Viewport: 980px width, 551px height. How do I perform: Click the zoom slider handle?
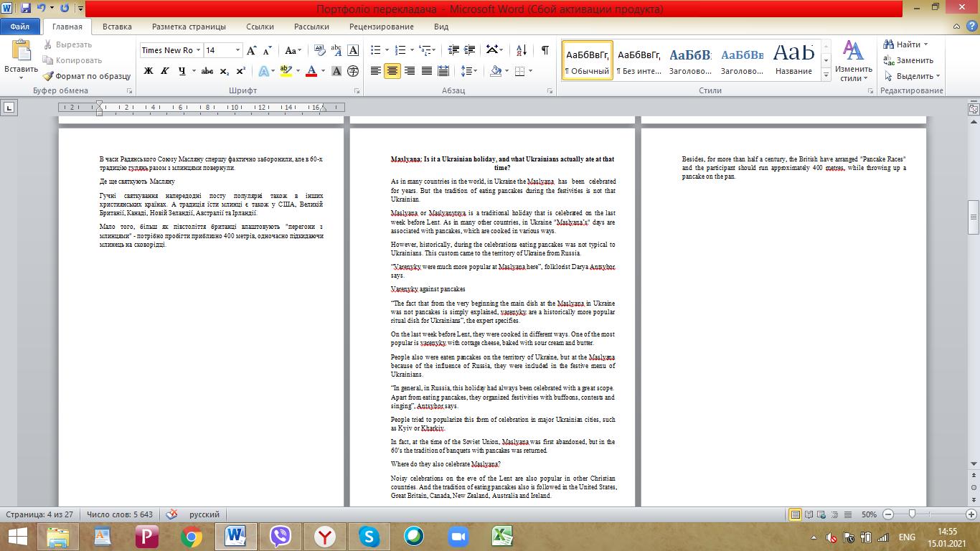[x=911, y=514]
